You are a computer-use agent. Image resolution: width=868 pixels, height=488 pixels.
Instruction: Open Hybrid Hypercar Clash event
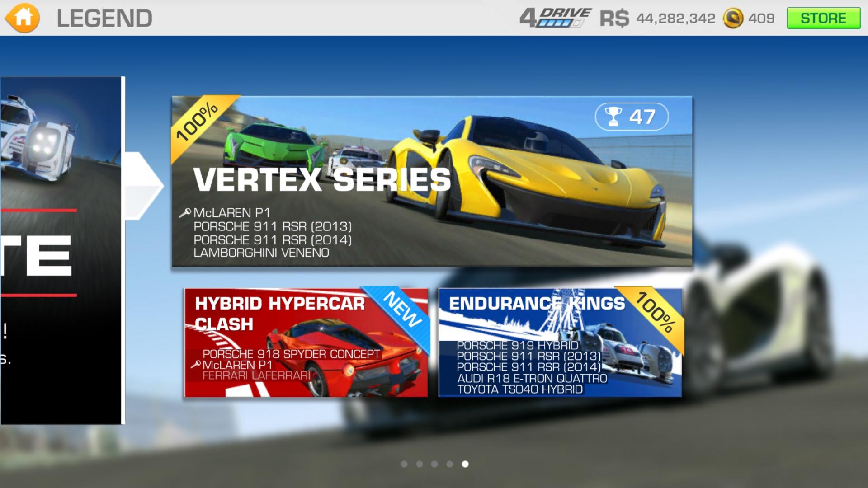click(306, 343)
